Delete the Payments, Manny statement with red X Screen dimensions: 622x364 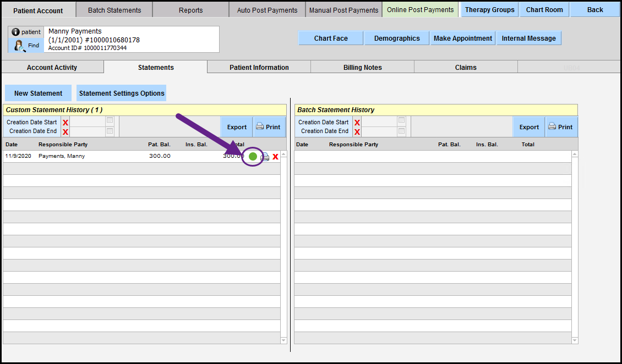click(275, 157)
